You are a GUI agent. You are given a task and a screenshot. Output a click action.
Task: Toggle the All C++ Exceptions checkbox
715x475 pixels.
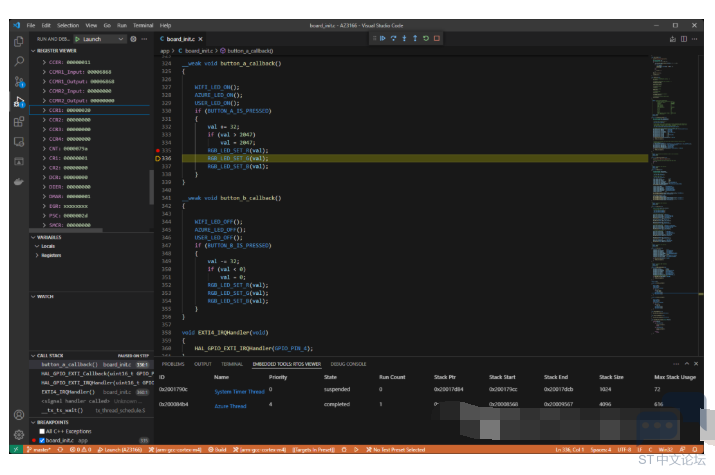[42, 431]
